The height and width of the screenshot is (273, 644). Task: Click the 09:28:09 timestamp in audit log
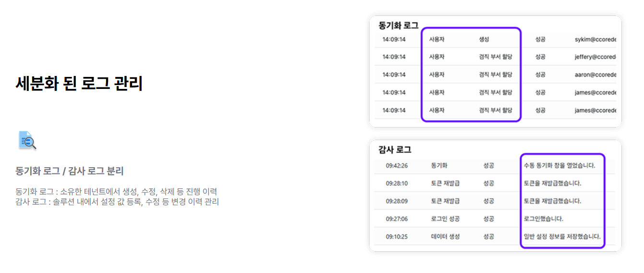397,201
